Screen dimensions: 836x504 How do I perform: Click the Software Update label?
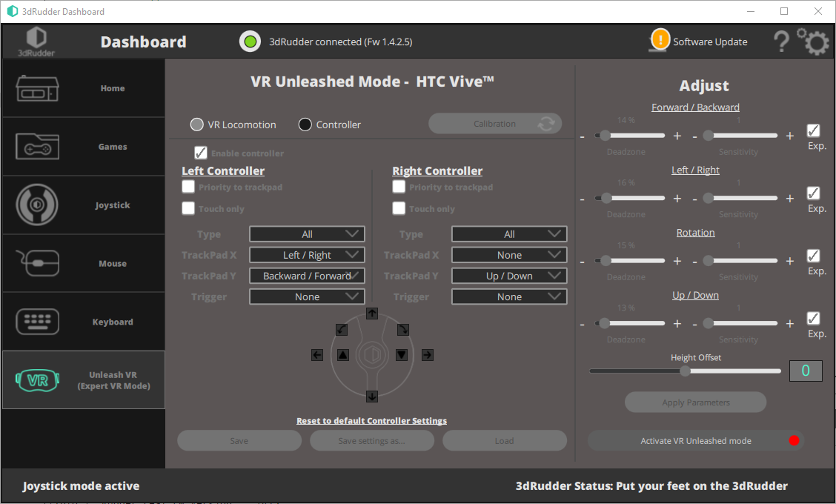tap(710, 42)
